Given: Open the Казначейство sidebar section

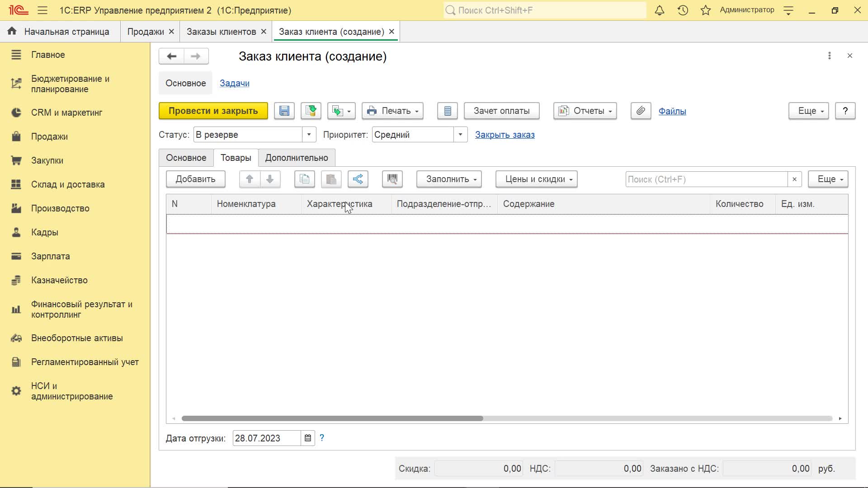Looking at the screenshot, I should [59, 280].
